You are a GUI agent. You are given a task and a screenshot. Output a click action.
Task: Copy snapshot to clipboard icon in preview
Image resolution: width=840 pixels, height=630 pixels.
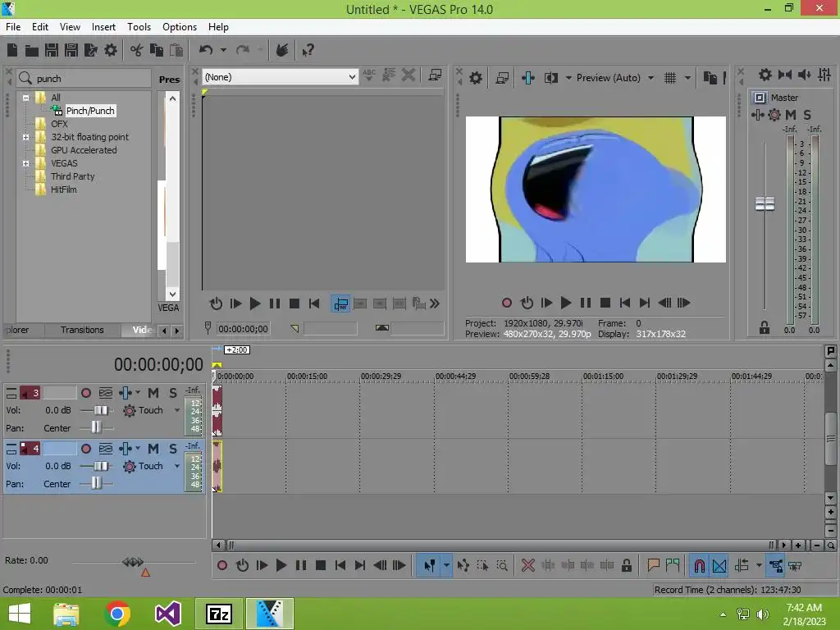click(710, 78)
